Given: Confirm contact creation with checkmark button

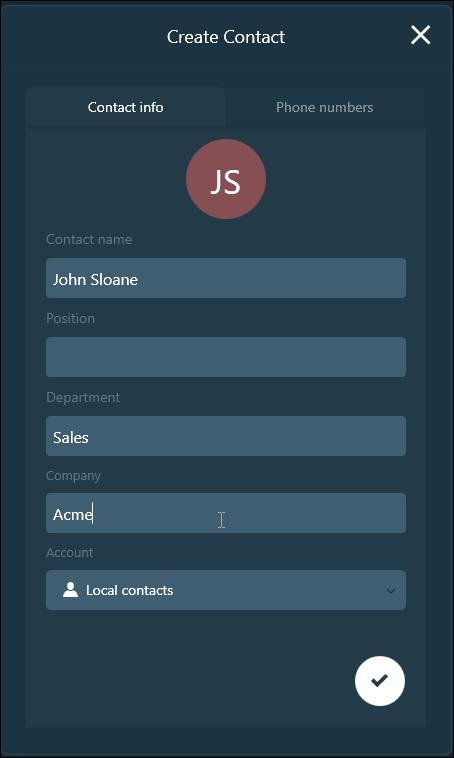Looking at the screenshot, I should point(380,681).
